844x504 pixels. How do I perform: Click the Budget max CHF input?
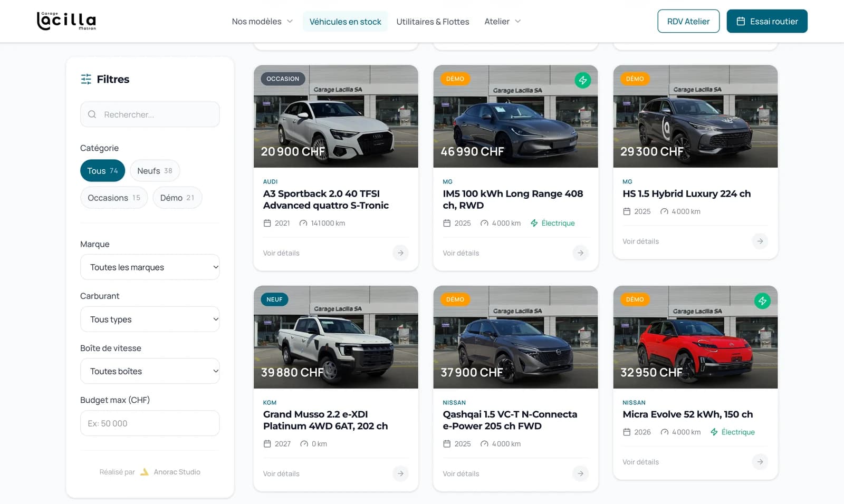point(150,423)
